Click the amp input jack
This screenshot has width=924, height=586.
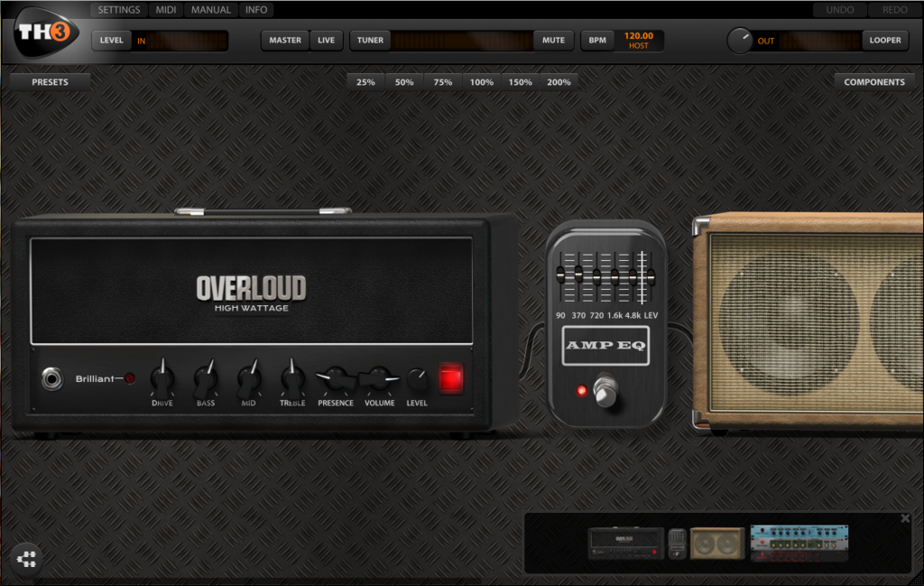coord(51,378)
